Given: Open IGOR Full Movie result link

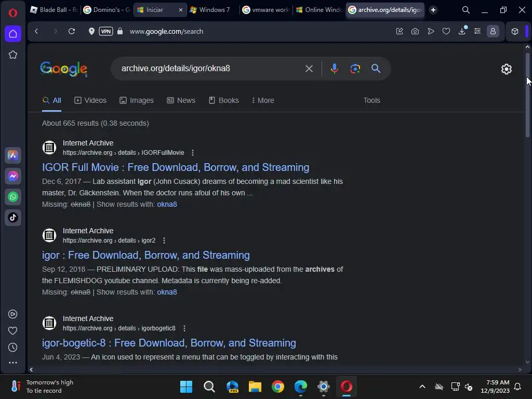Looking at the screenshot, I should point(176,167).
